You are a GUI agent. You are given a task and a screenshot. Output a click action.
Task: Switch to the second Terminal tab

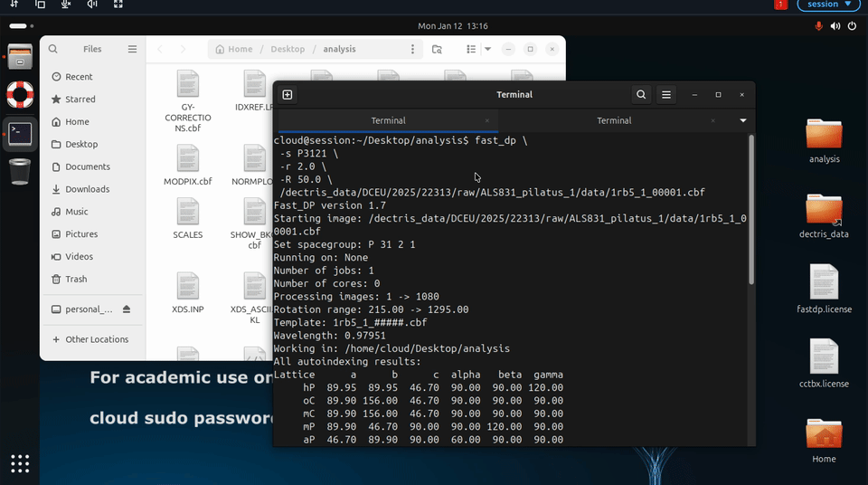pyautogui.click(x=614, y=120)
